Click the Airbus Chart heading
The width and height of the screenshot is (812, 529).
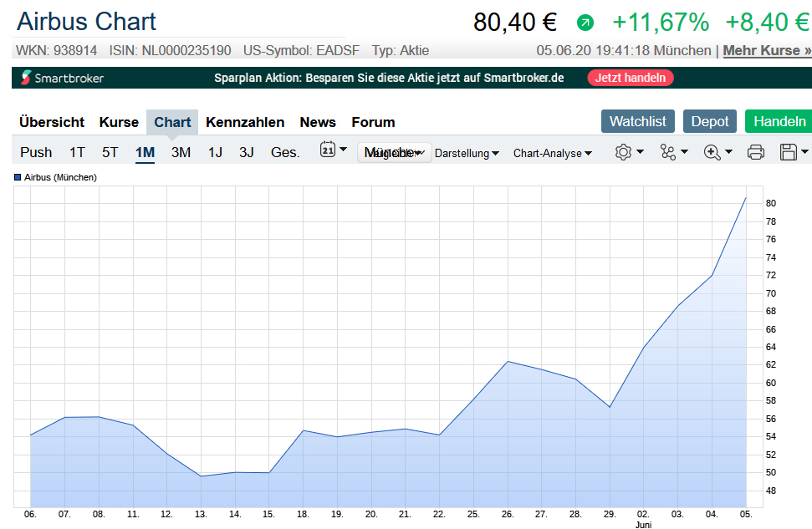pyautogui.click(x=86, y=22)
